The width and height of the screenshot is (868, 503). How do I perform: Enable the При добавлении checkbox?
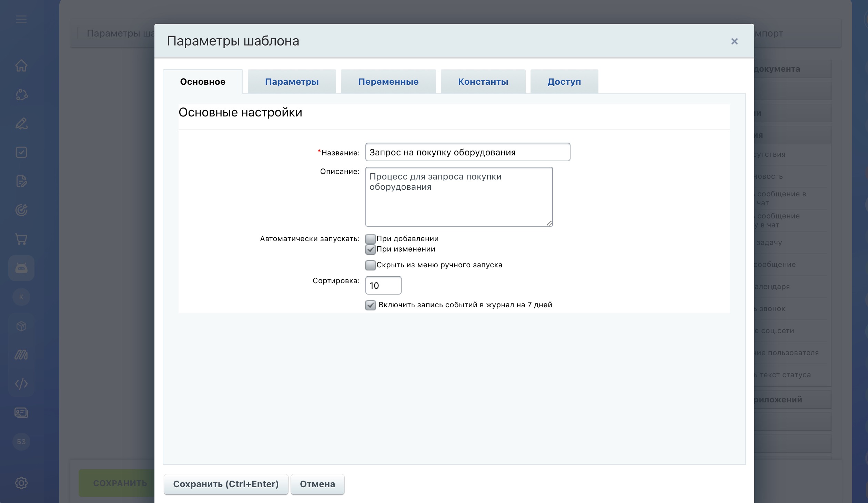(x=371, y=239)
